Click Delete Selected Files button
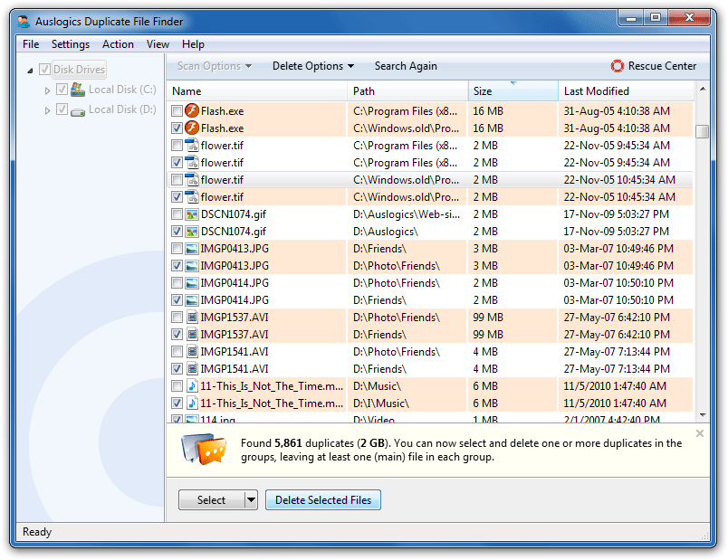This screenshot has width=728, height=560. point(323,500)
